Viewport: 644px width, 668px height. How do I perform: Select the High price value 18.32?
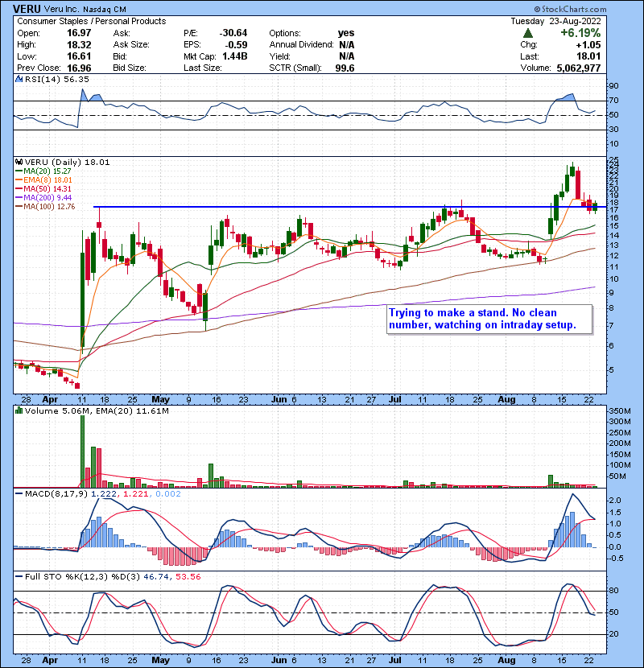79,45
